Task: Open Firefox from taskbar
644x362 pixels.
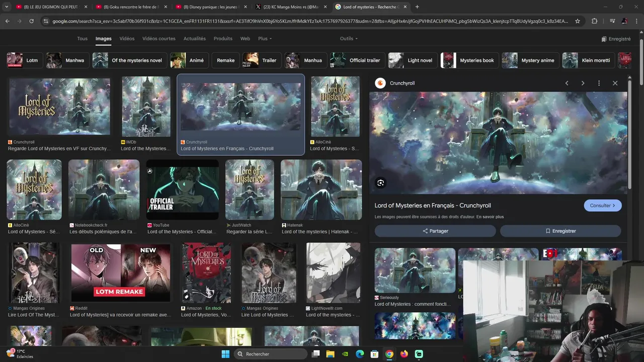Action: [404, 354]
